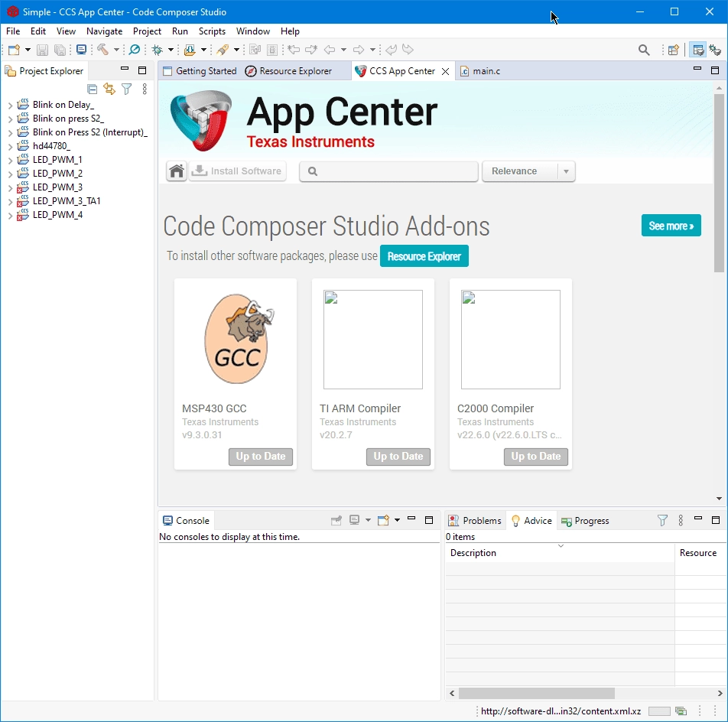Image resolution: width=728 pixels, height=722 pixels.
Task: Click the Problems view horizontal scrollbar
Action: 536,693
